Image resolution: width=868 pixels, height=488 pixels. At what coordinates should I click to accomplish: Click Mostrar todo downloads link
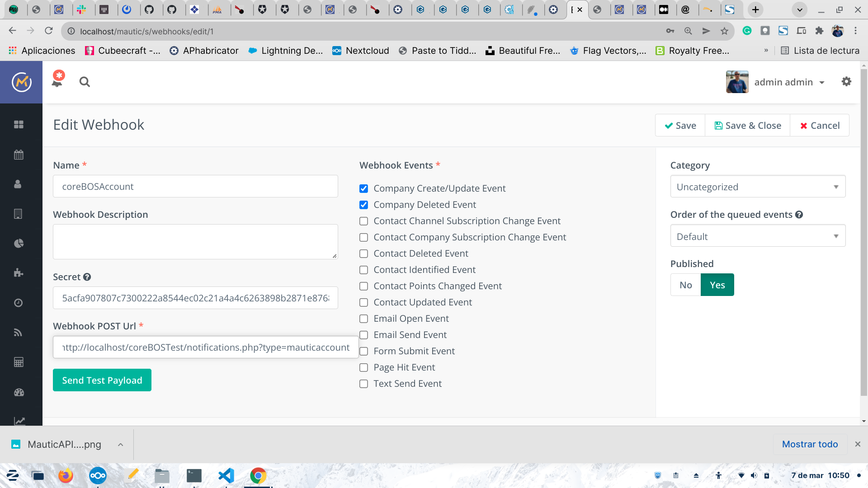point(810,444)
